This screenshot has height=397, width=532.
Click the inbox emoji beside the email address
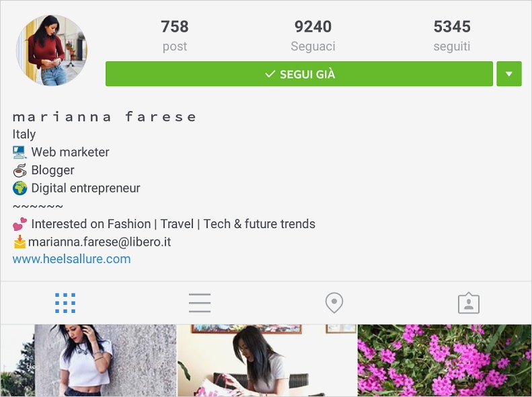tap(20, 242)
